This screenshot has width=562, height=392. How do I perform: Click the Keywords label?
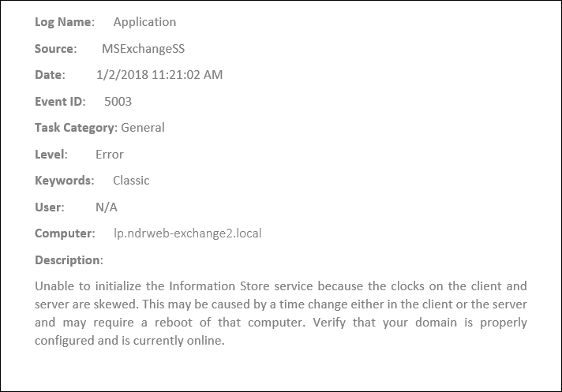[64, 181]
